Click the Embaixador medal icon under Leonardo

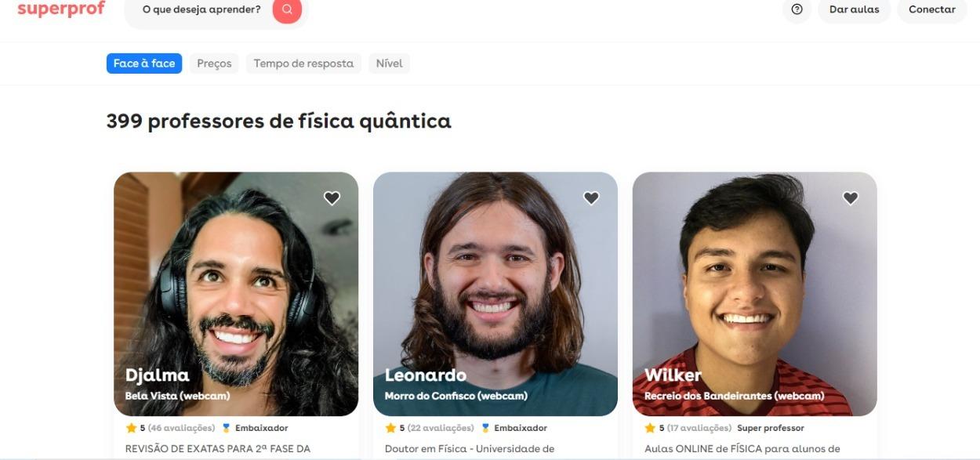coord(485,428)
